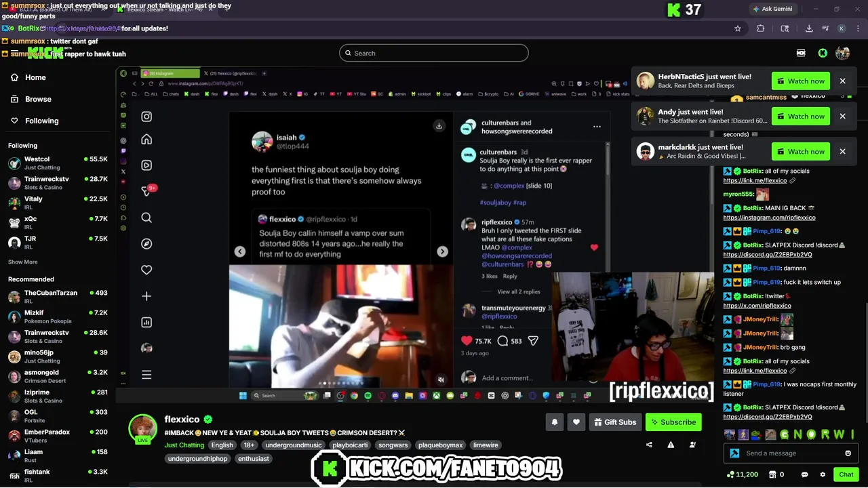
Task: Open Instagram post options ellipsis
Action: coord(597,127)
